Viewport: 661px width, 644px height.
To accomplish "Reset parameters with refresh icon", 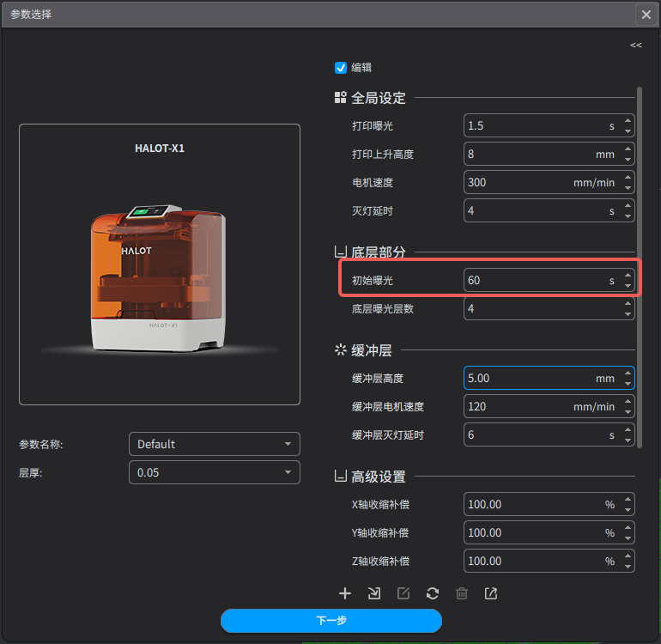I will [x=433, y=593].
